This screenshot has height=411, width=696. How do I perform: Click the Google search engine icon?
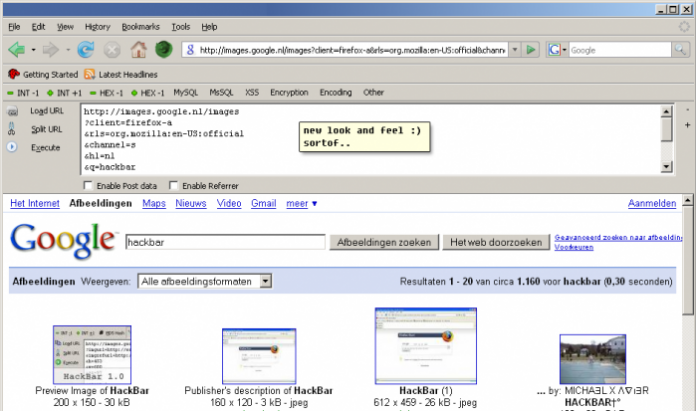(554, 50)
